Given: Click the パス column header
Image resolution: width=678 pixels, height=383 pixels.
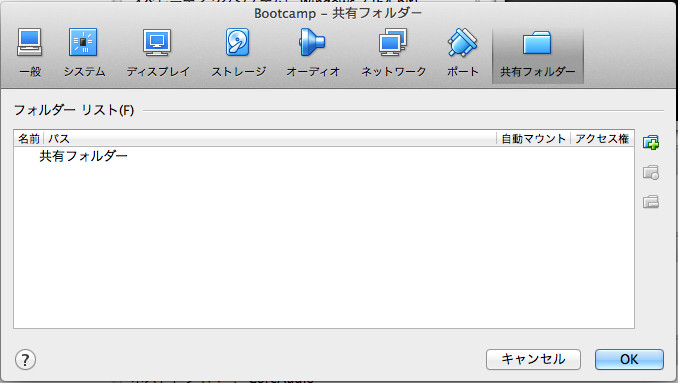Looking at the screenshot, I should [x=270, y=139].
